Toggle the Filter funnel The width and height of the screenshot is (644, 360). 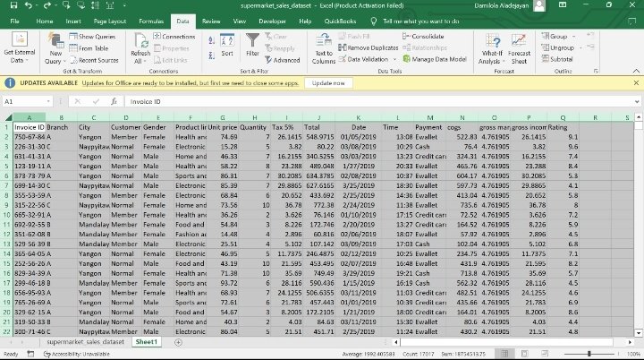point(252,45)
